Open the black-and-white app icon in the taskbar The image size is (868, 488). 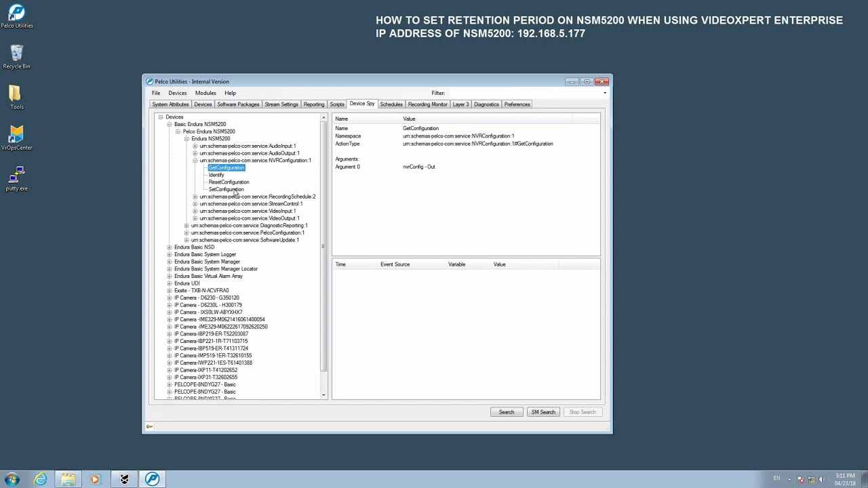[x=124, y=479]
